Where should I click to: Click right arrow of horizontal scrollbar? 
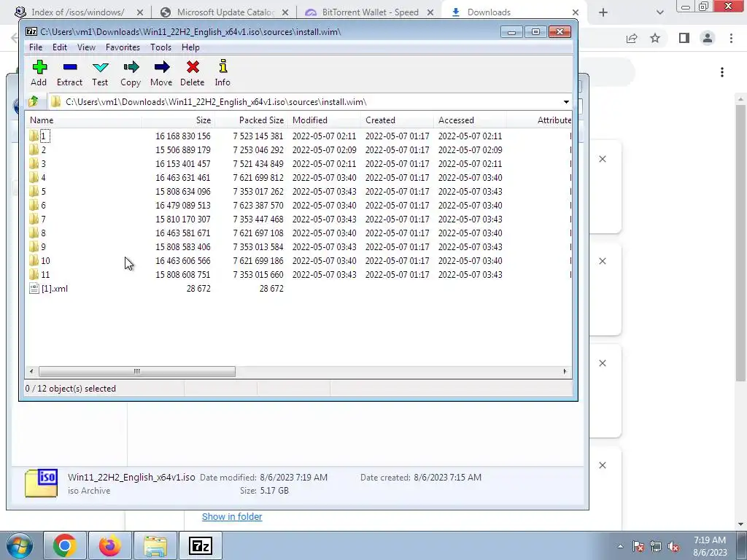coord(565,371)
